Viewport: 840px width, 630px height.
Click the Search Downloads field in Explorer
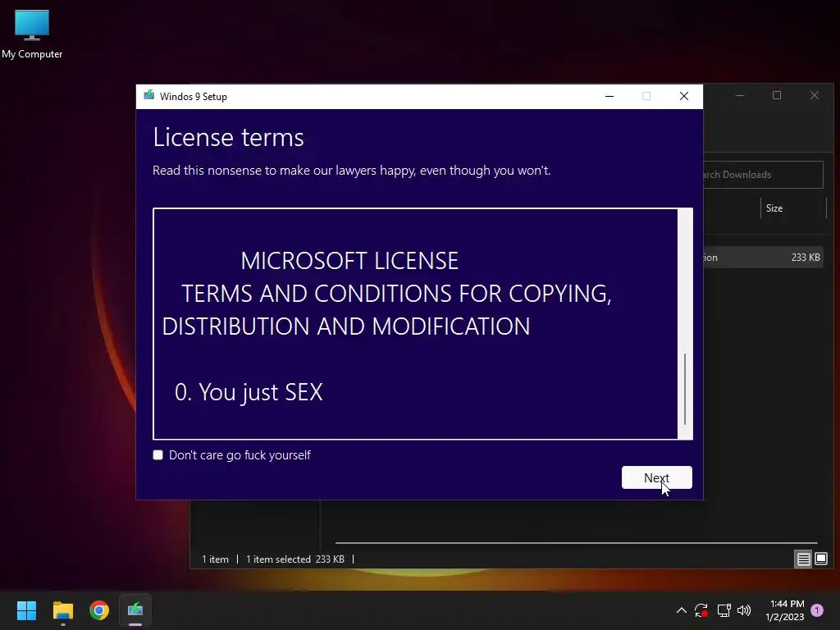click(763, 175)
